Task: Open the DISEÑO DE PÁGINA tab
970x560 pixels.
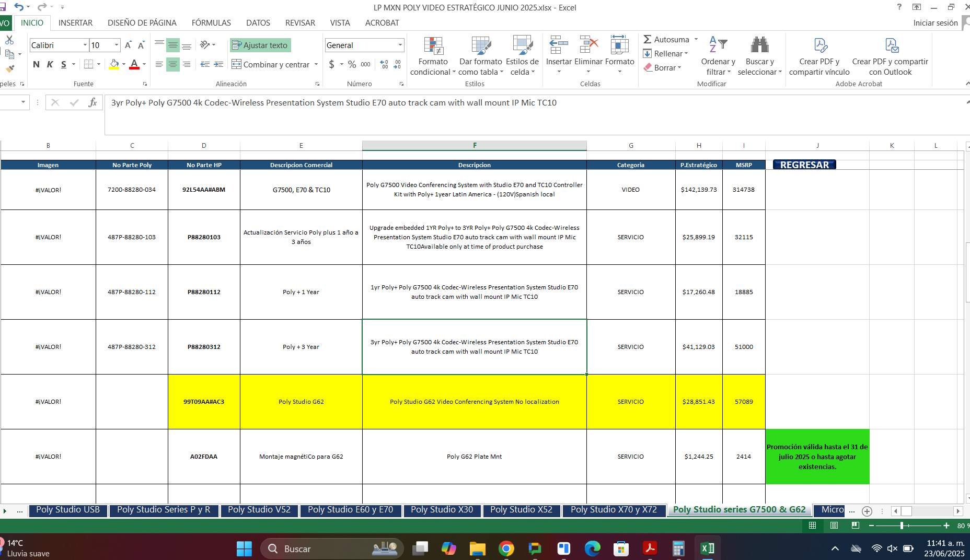Action: click(142, 23)
